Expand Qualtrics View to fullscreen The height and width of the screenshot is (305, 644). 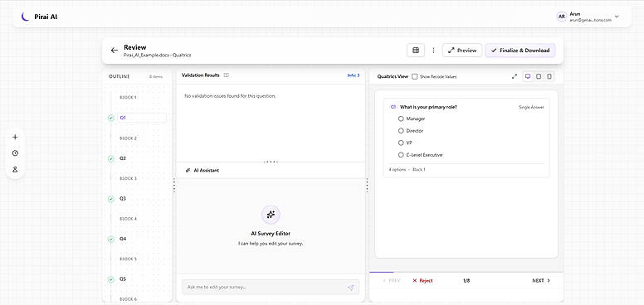coord(515,76)
